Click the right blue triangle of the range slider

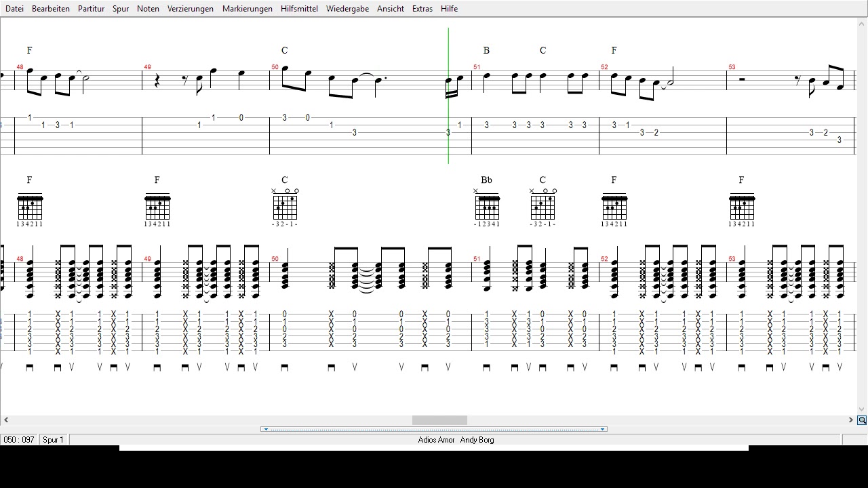pyautogui.click(x=602, y=429)
